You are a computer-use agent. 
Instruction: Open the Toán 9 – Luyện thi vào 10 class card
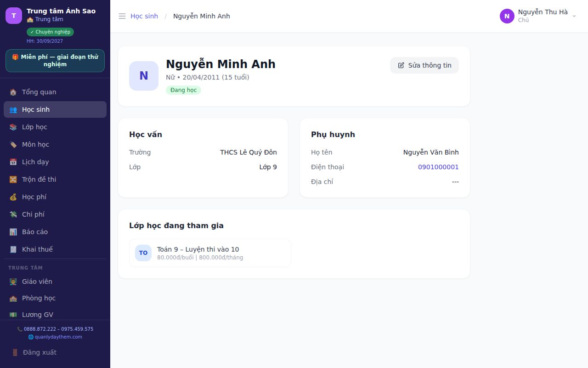[210, 253]
